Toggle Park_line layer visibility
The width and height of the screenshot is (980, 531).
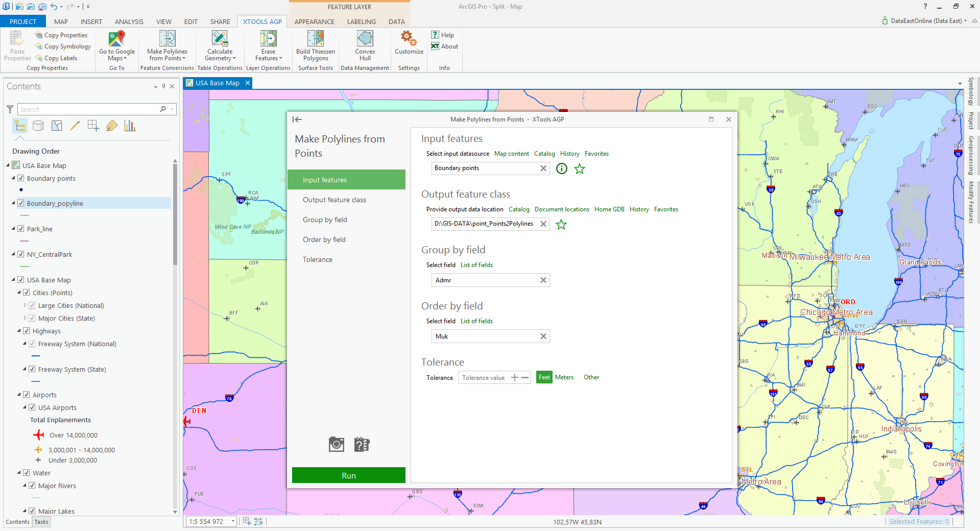point(21,229)
